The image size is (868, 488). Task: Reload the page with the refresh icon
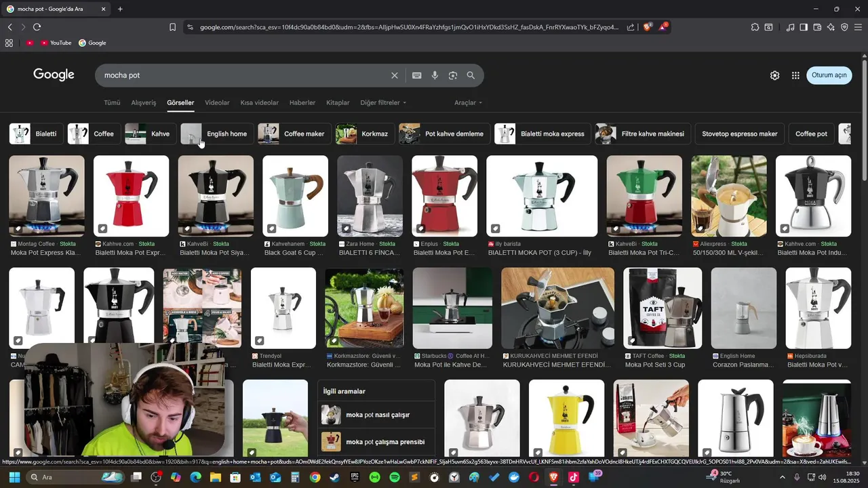37,27
